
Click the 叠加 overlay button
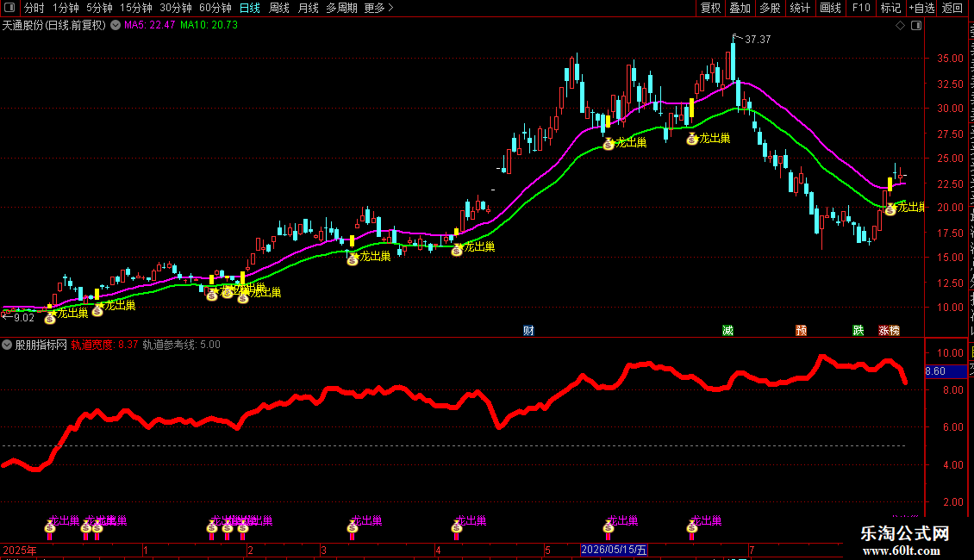point(740,8)
